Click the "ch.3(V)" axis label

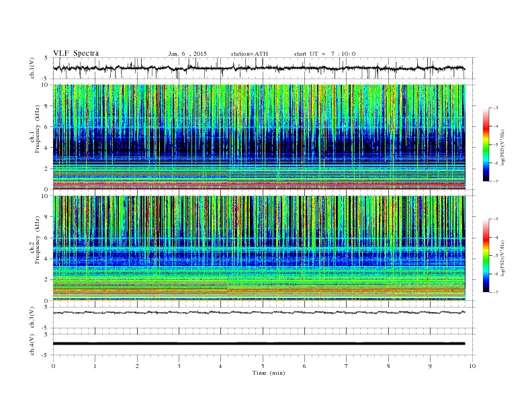[32, 318]
